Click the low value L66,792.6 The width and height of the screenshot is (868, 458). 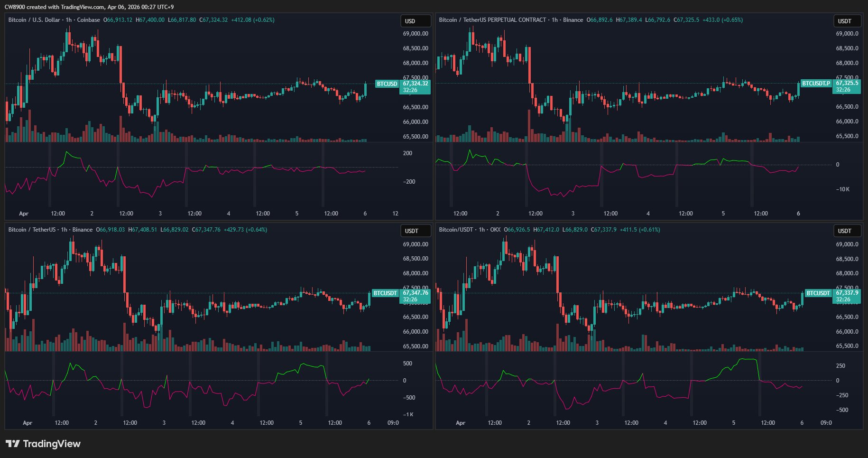coord(657,20)
